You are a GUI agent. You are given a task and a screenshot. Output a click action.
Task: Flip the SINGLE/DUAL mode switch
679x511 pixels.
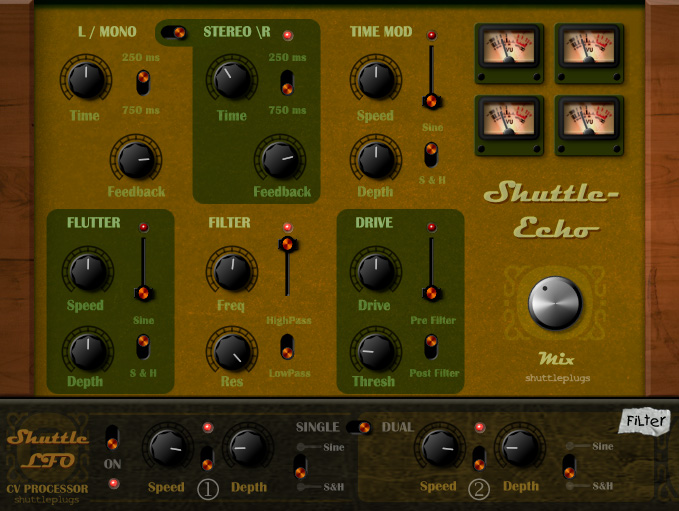[x=359, y=427]
